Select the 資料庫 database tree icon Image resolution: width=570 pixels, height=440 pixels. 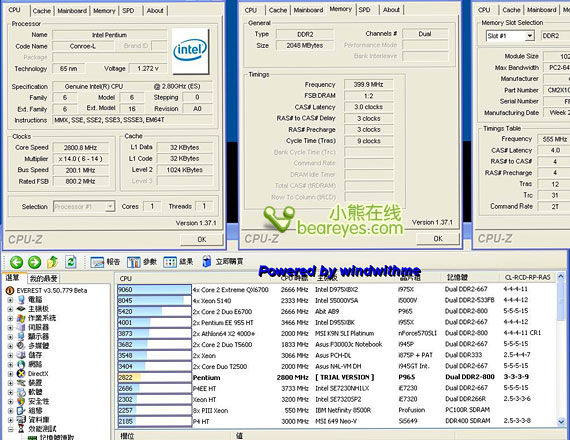click(21, 420)
